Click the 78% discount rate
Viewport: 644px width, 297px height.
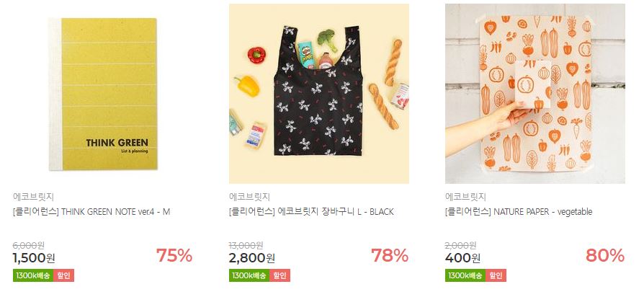(390, 255)
